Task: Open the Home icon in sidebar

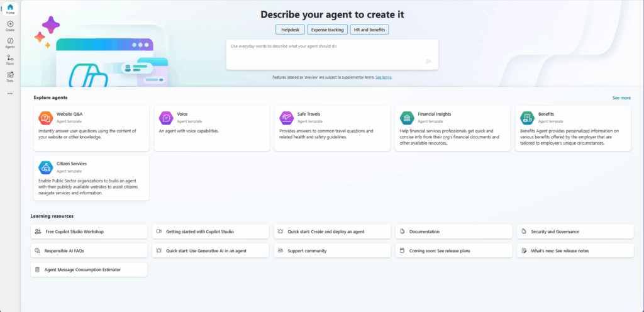Action: tap(10, 7)
